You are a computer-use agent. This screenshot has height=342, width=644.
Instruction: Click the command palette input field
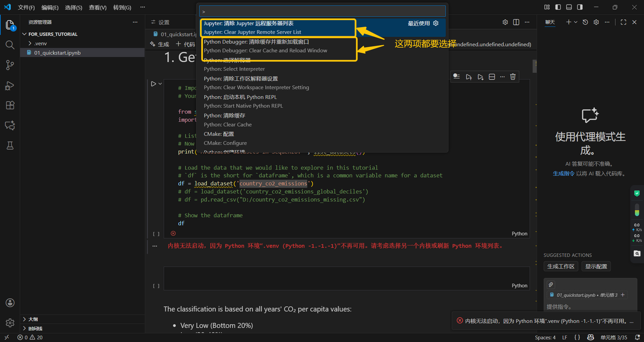coord(322,11)
